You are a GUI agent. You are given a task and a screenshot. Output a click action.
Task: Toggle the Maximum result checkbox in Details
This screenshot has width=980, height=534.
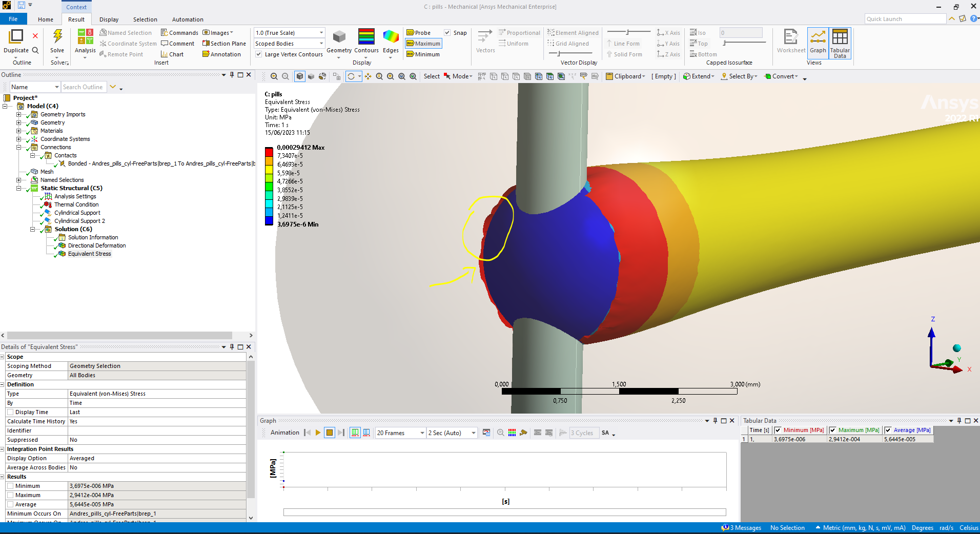pos(10,495)
